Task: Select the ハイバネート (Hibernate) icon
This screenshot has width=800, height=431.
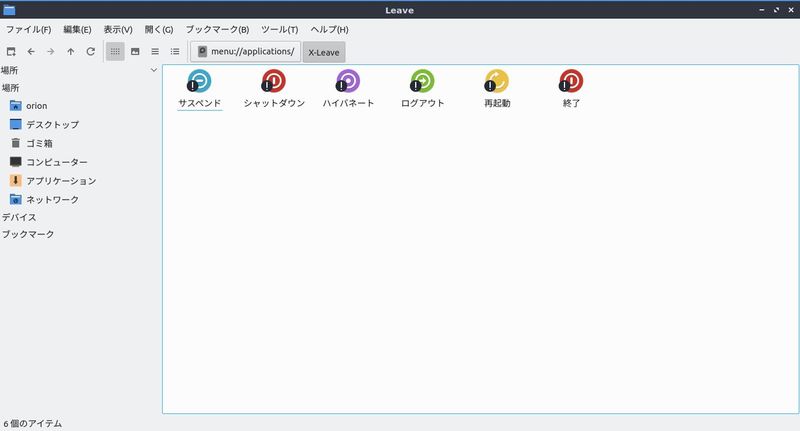Action: point(348,82)
